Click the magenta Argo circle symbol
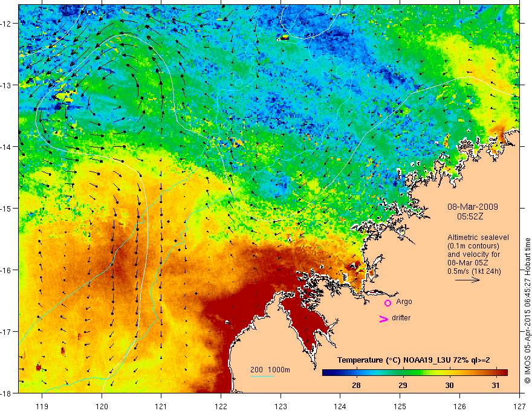 click(388, 303)
